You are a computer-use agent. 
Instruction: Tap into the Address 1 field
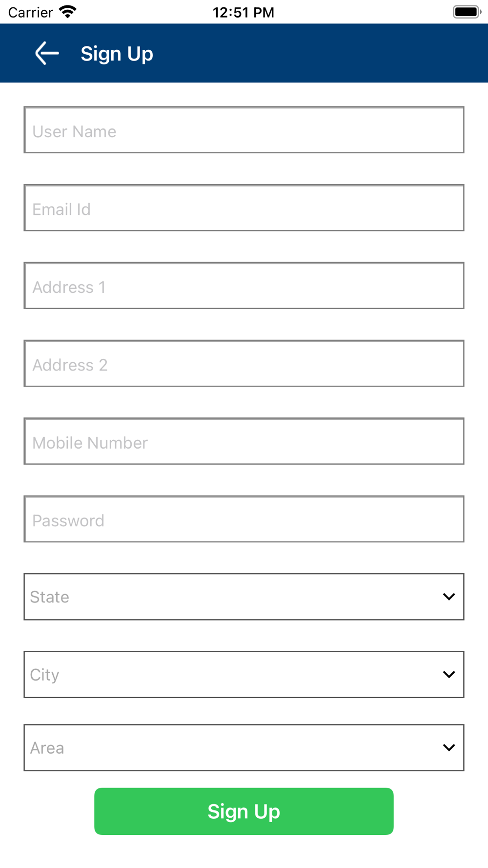tap(244, 286)
